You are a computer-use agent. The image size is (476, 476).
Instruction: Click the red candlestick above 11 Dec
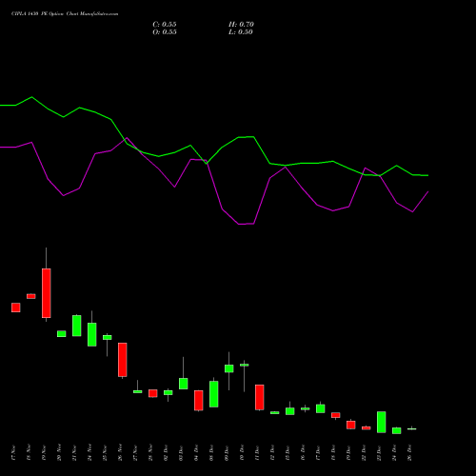(x=260, y=397)
